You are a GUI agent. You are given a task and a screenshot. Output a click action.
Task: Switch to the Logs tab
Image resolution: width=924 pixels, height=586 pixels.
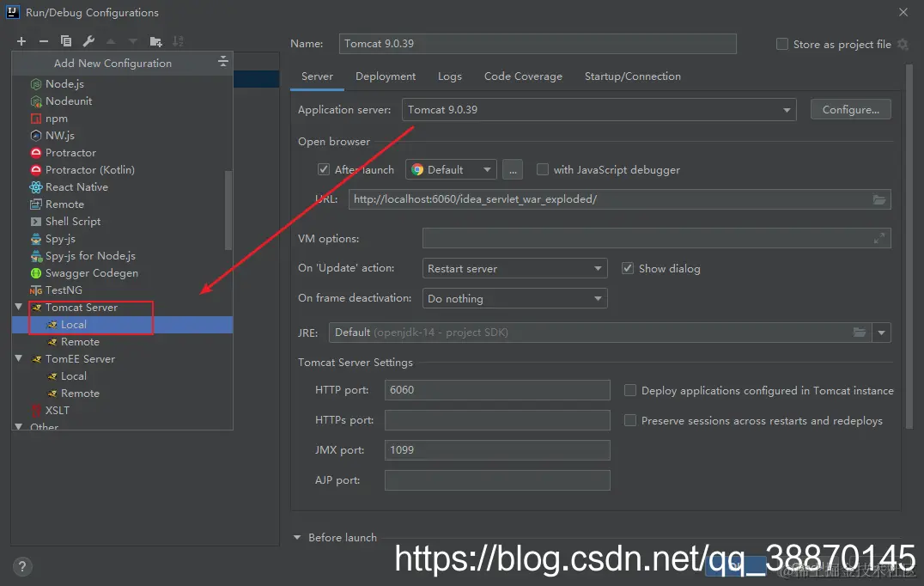coord(450,76)
